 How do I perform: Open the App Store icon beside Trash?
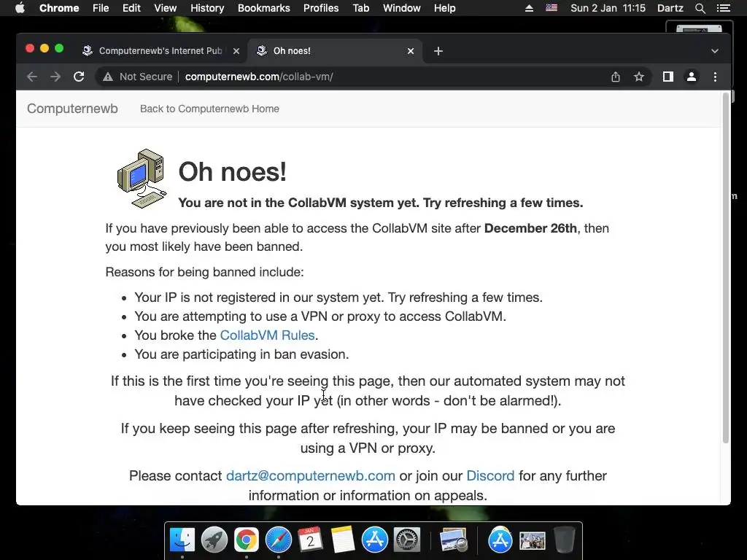coord(500,540)
